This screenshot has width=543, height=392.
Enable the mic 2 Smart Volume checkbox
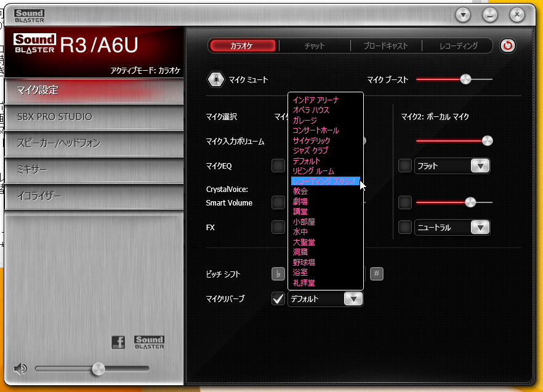(405, 202)
